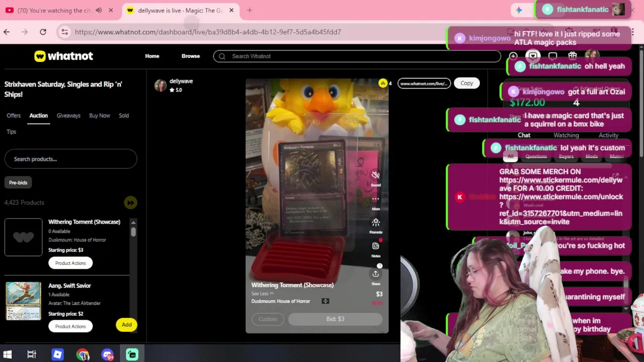Open the messages chat bubble icon

pyautogui.click(x=552, y=56)
